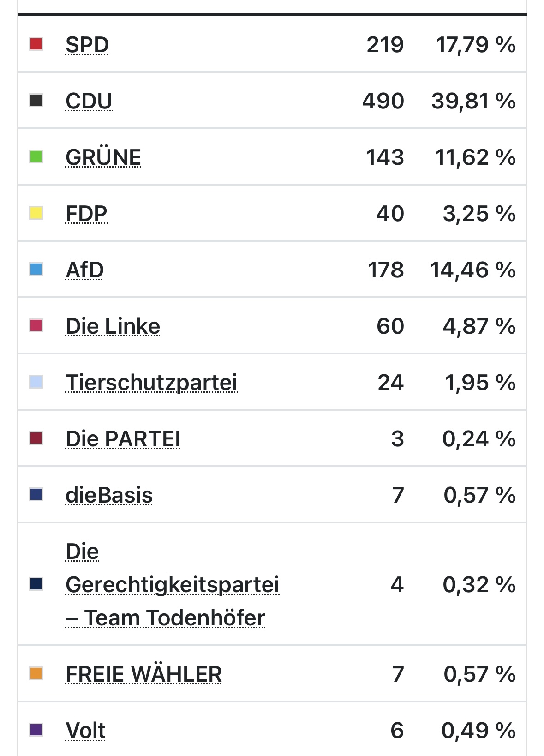544x756 pixels.
Task: Click the light blue Tierschutzpartei square
Action: (x=36, y=382)
